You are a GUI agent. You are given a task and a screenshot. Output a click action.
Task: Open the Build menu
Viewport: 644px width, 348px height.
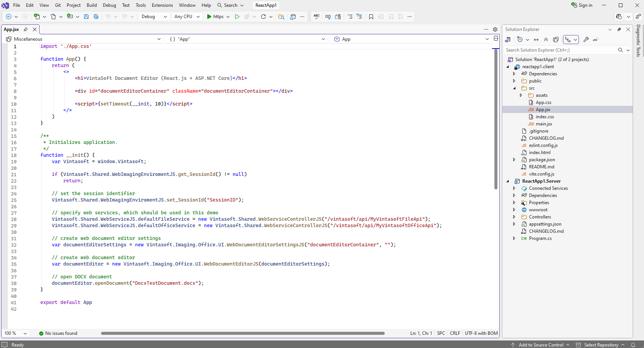92,5
